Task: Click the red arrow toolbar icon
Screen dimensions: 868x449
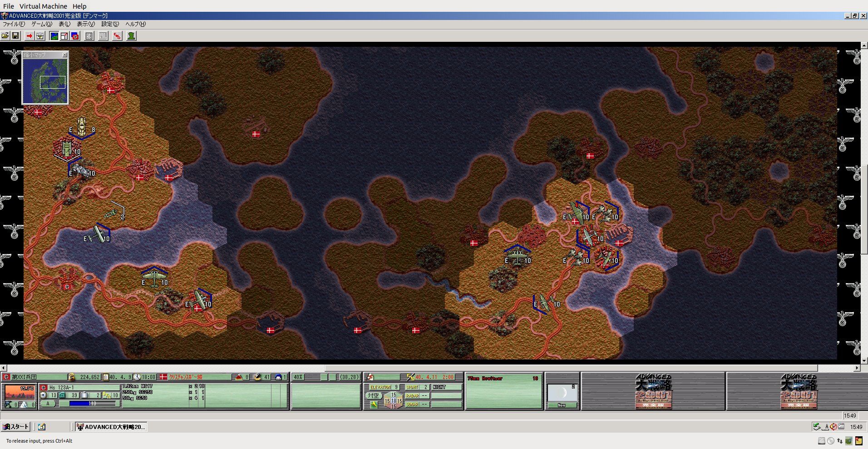Action: coord(30,36)
